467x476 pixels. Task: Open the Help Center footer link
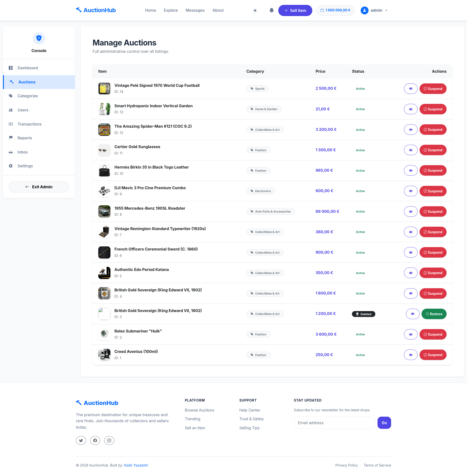(x=250, y=410)
